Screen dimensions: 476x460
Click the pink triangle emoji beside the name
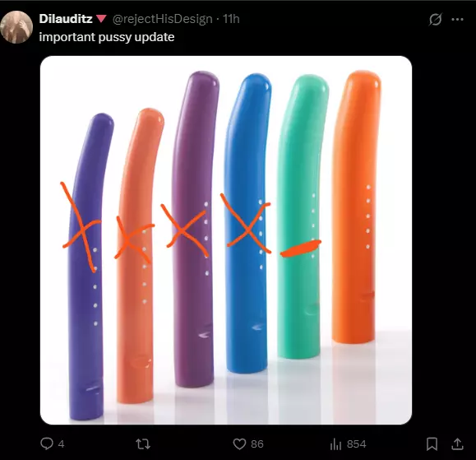pyautogui.click(x=101, y=19)
